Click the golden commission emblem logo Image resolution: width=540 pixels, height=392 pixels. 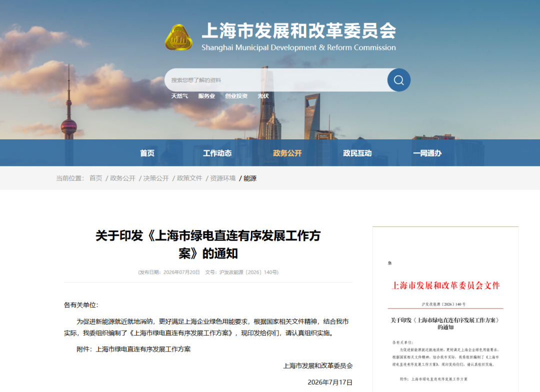[178, 37]
